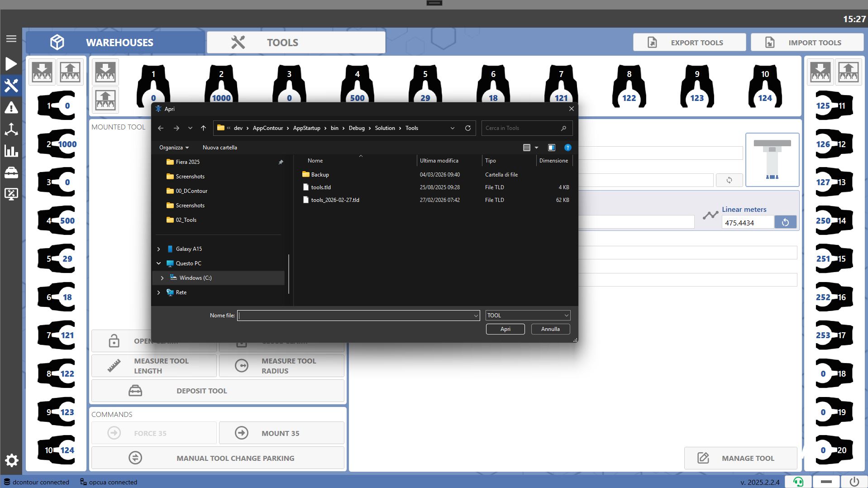Click the help question mark in Apri dialog
The width and height of the screenshot is (868, 488).
[x=568, y=148]
